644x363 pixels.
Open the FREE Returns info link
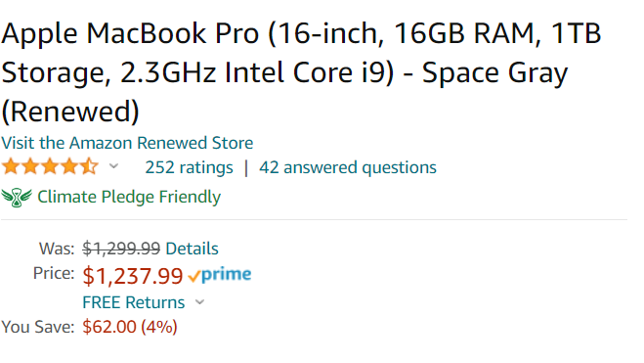click(x=134, y=302)
